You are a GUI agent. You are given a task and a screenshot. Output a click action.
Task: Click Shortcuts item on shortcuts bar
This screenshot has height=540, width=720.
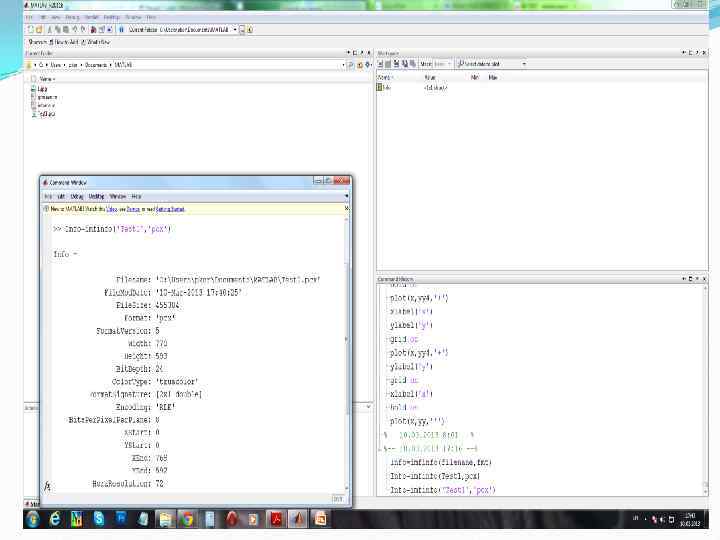tap(37, 42)
